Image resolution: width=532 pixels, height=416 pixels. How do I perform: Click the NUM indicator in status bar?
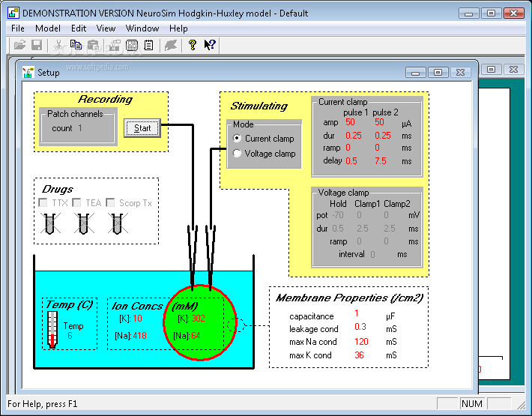(x=471, y=404)
